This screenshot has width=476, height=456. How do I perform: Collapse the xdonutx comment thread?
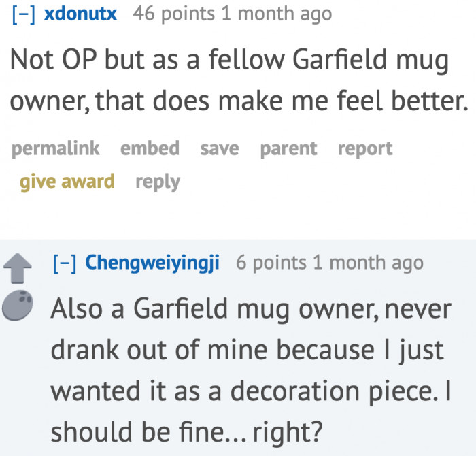(x=24, y=14)
